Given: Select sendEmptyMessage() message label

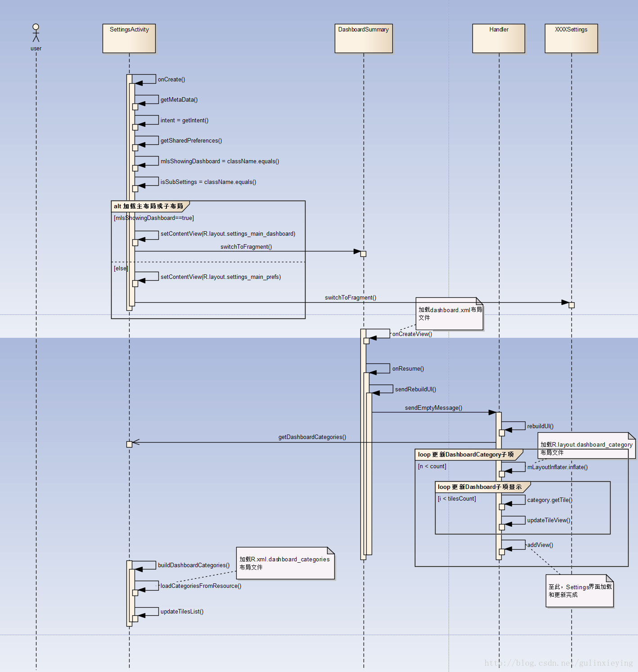Looking at the screenshot, I should pyautogui.click(x=434, y=408).
